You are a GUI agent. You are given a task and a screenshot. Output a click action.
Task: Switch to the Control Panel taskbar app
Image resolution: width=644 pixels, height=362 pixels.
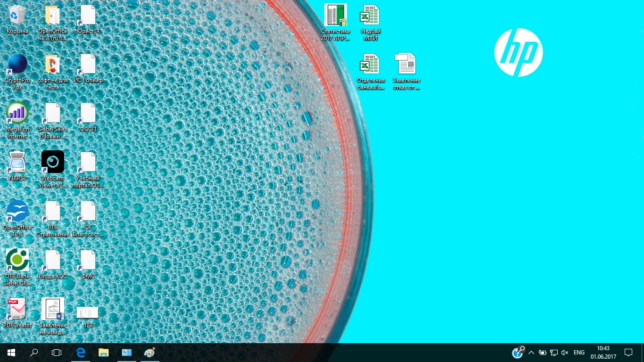[x=126, y=353]
